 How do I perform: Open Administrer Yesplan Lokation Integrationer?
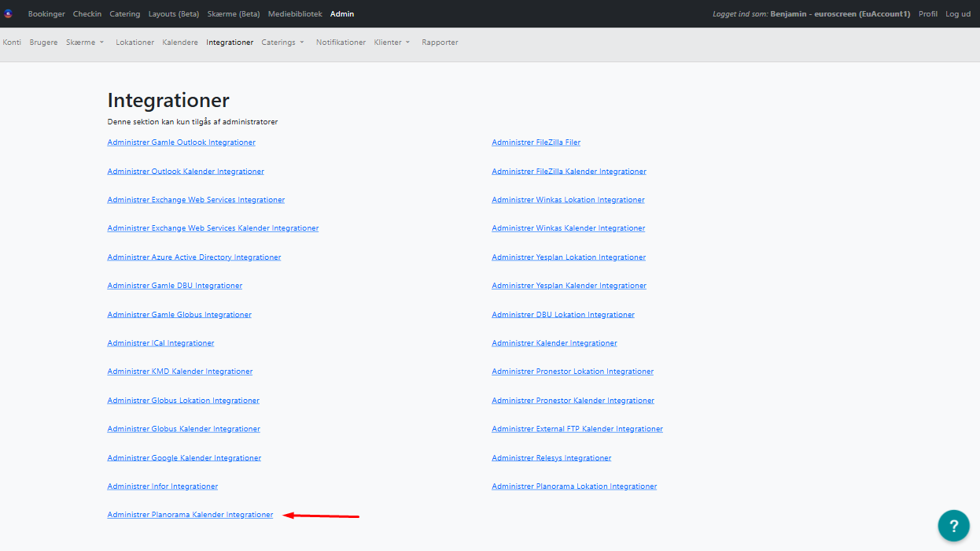569,257
